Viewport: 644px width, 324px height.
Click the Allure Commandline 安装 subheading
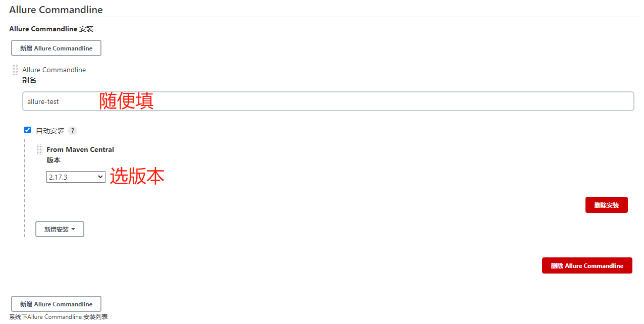click(x=51, y=29)
